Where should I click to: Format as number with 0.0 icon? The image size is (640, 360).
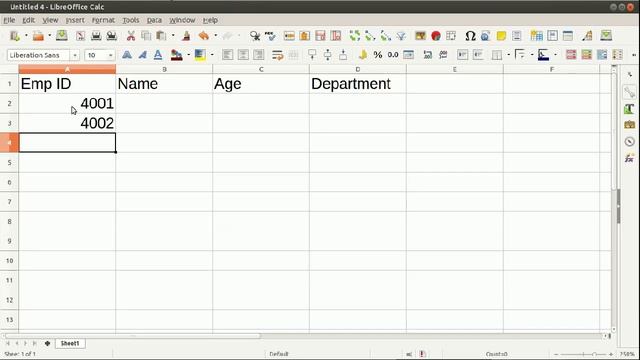click(393, 55)
